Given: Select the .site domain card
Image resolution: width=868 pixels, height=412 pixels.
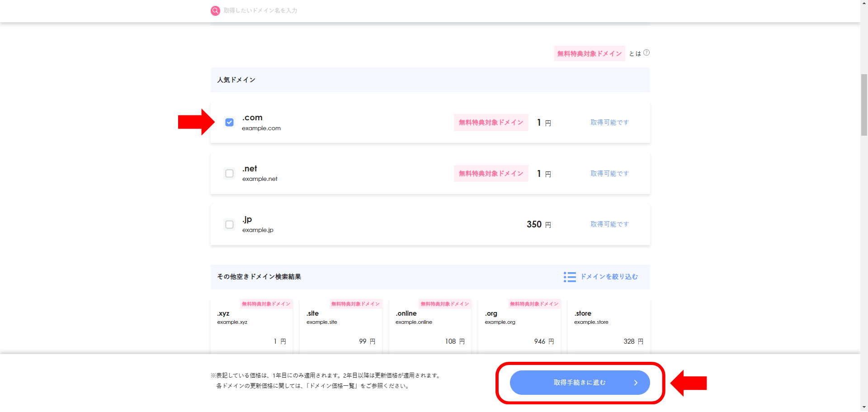Looking at the screenshot, I should click(x=341, y=327).
